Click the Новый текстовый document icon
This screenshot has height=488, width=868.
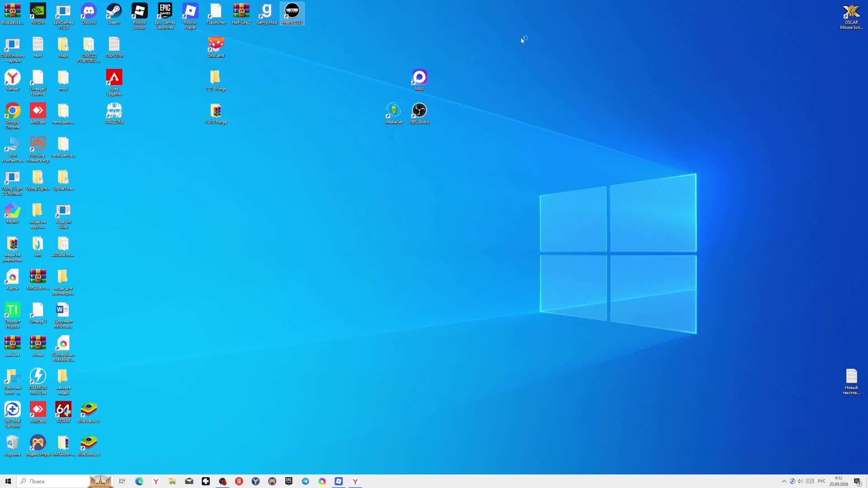point(851,382)
